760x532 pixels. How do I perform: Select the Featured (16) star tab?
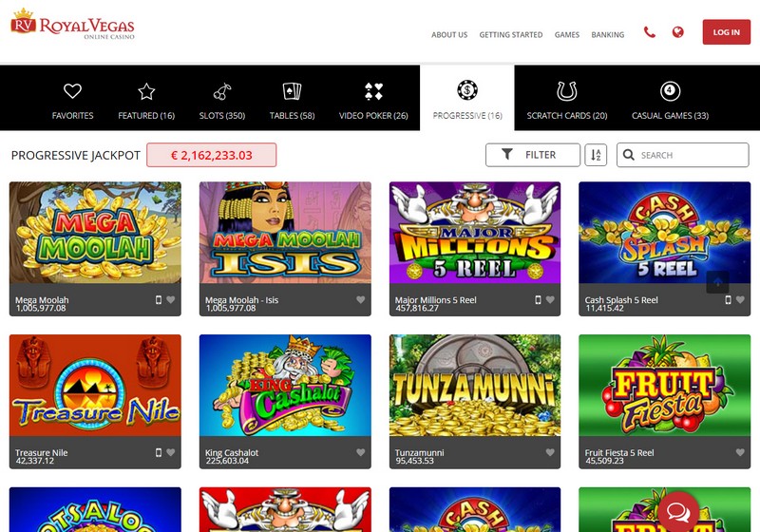pos(146,101)
